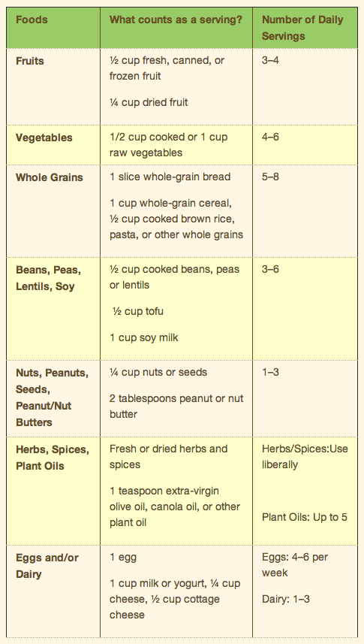The height and width of the screenshot is (644, 364).
Task: Click the 'Dairy: 1–3' text
Action: [286, 599]
